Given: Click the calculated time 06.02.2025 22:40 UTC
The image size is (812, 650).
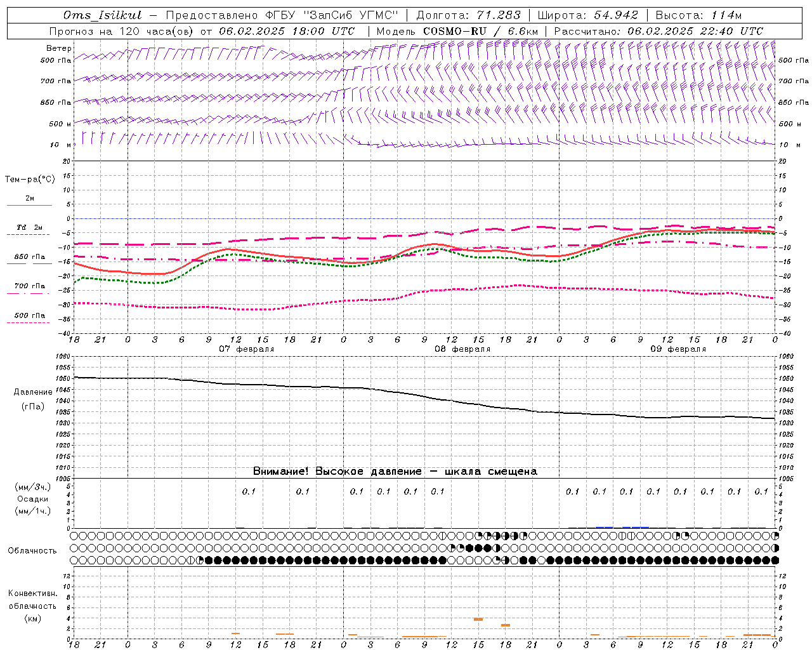Looking at the screenshot, I should (695, 31).
